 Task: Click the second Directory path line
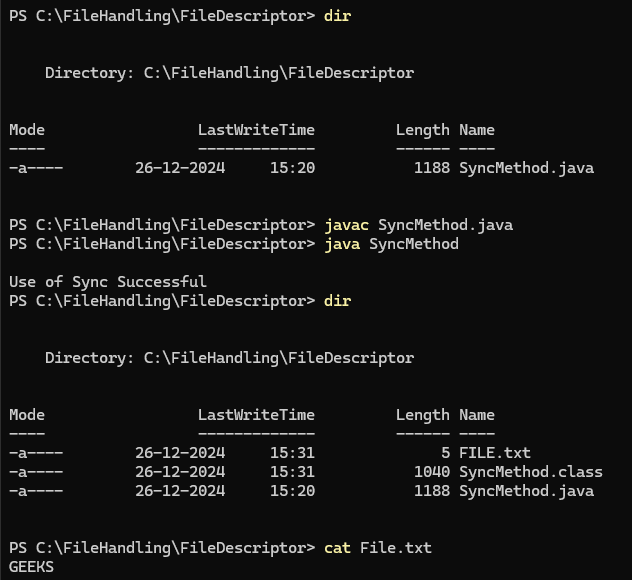pyautogui.click(x=229, y=358)
